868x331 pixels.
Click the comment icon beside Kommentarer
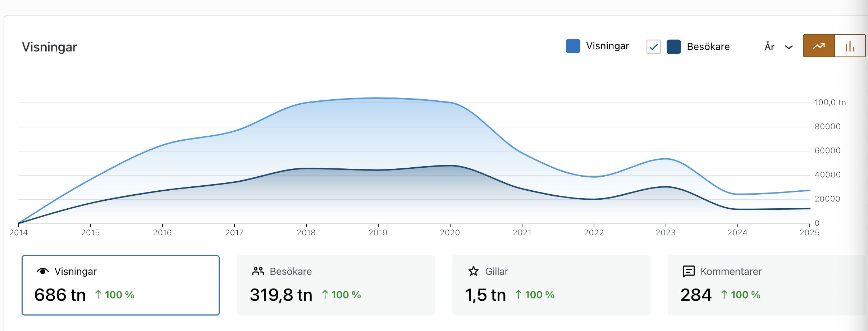pyautogui.click(x=689, y=271)
